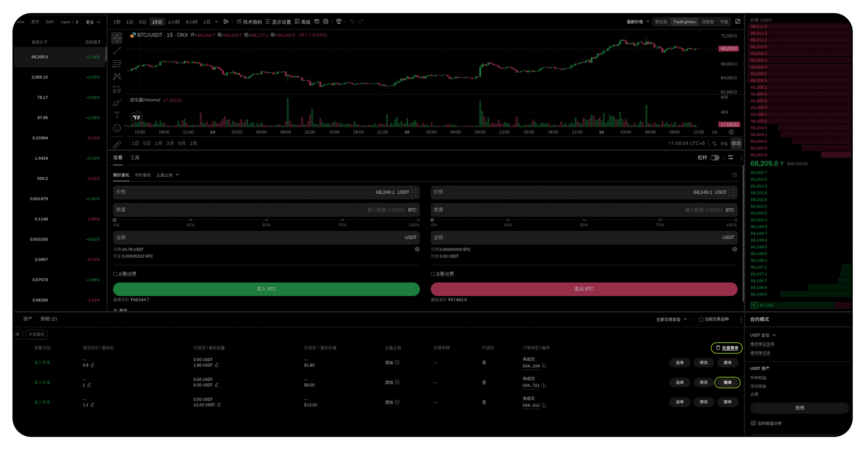Open the USDT cross margin (全仓) dropdown

763,335
